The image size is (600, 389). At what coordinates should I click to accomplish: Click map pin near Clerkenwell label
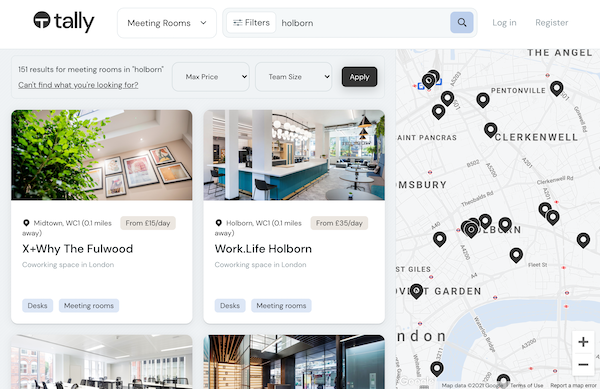pyautogui.click(x=491, y=130)
